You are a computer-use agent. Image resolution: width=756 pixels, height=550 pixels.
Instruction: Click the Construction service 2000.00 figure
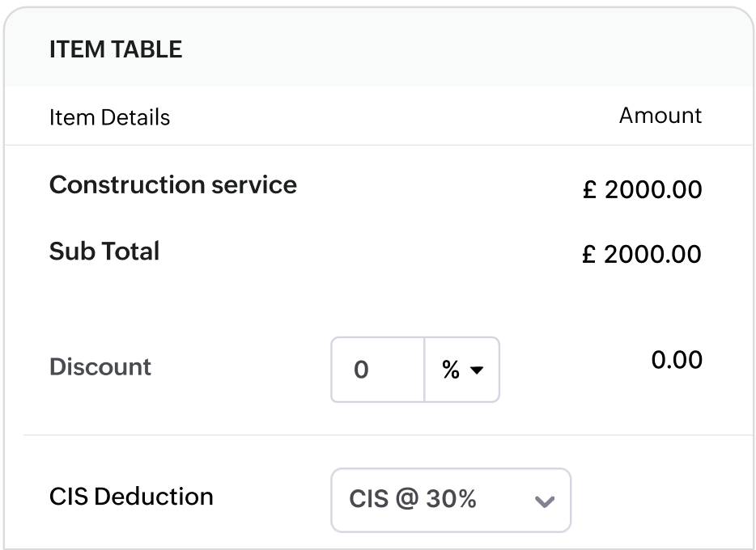pos(653,190)
